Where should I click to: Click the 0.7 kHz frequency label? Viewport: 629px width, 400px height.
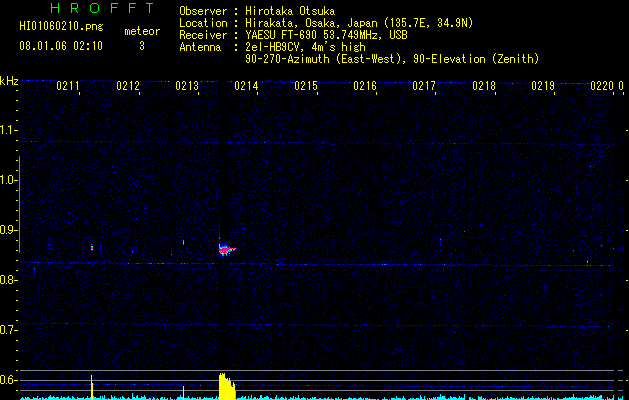point(8,330)
